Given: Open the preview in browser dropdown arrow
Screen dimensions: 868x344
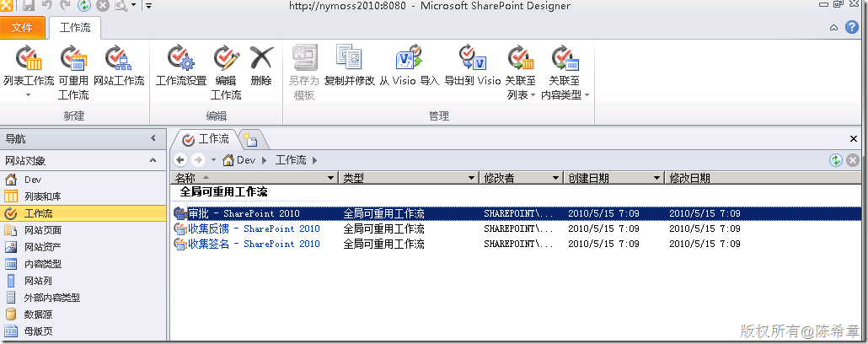Looking at the screenshot, I should click(x=133, y=6).
